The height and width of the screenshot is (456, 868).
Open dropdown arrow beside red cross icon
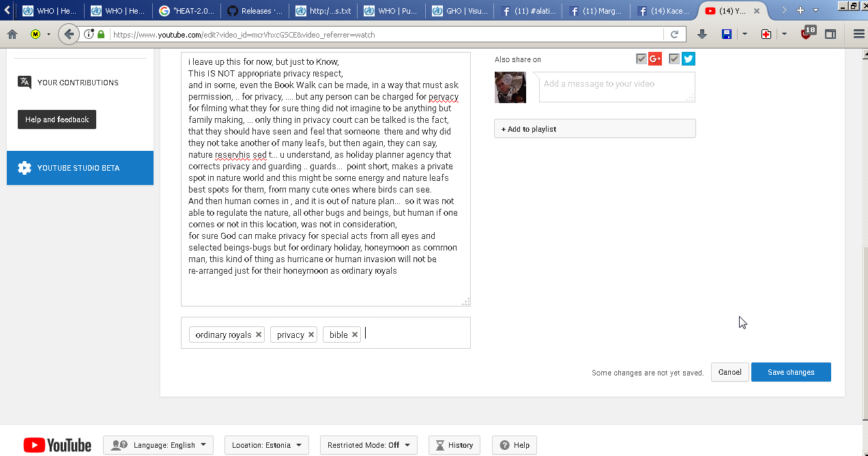pyautogui.click(x=784, y=34)
